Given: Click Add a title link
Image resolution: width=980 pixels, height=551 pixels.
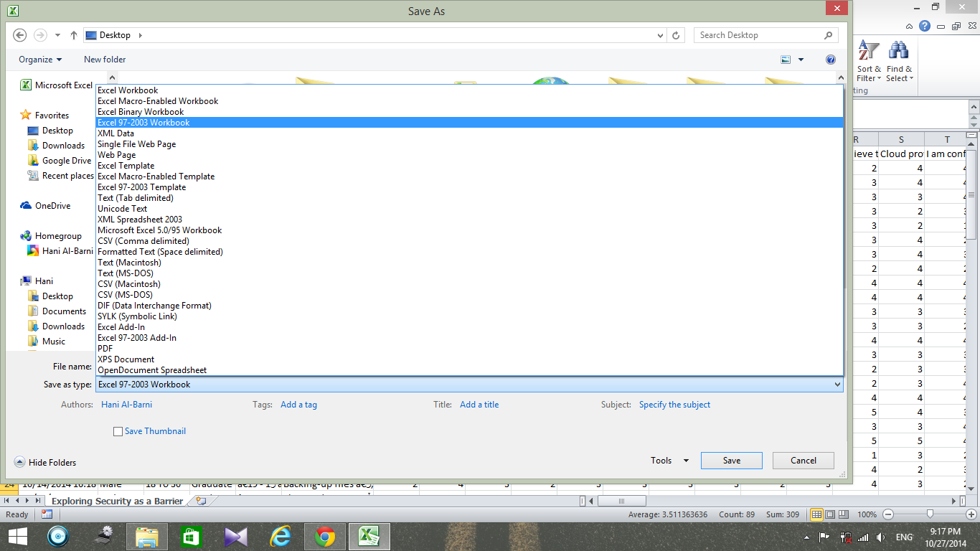Looking at the screenshot, I should click(479, 405).
